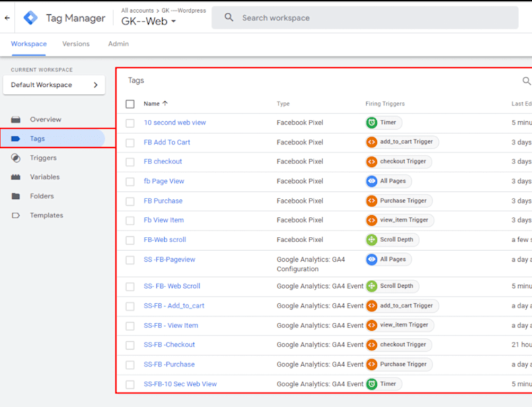This screenshot has width=532, height=407.
Task: Click the green Timer trigger chip for 10 second web view
Action: (384, 122)
